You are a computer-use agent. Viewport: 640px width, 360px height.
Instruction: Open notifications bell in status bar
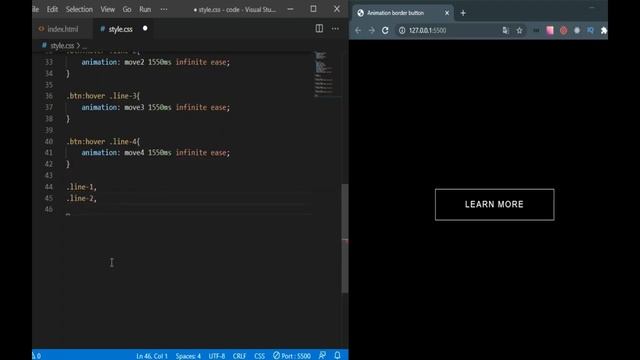(338, 355)
